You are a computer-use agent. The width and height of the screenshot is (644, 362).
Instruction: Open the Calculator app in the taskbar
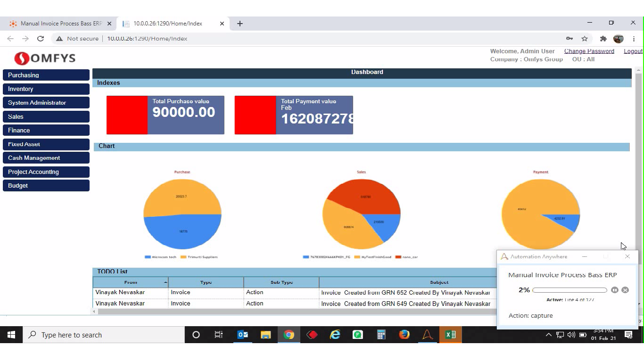point(381,335)
